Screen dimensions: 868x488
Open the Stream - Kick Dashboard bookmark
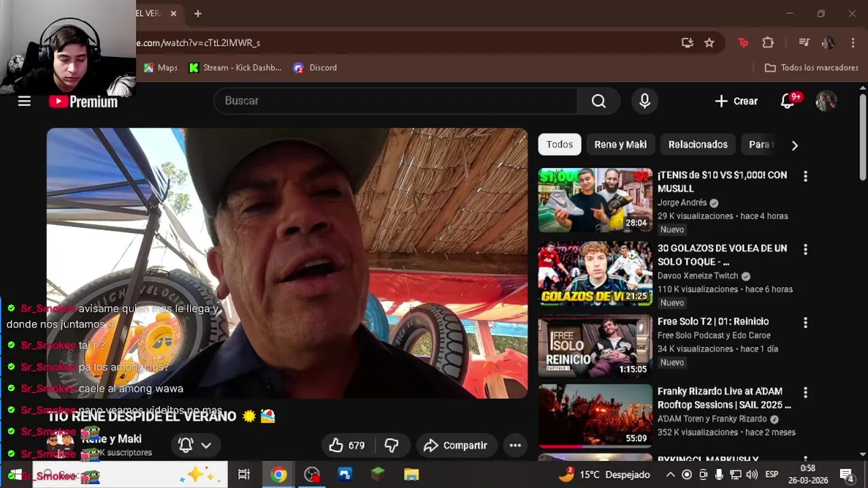[235, 68]
